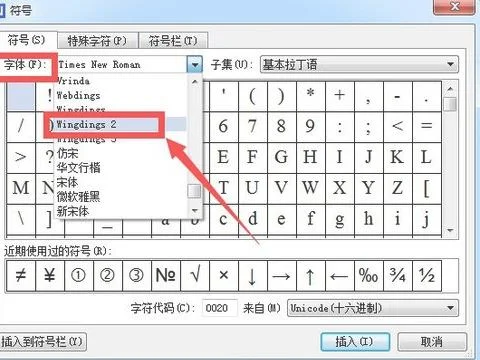Screen dimensions: 480x360
Task: Select the left bracket [ cell
Action: click(x=427, y=188)
